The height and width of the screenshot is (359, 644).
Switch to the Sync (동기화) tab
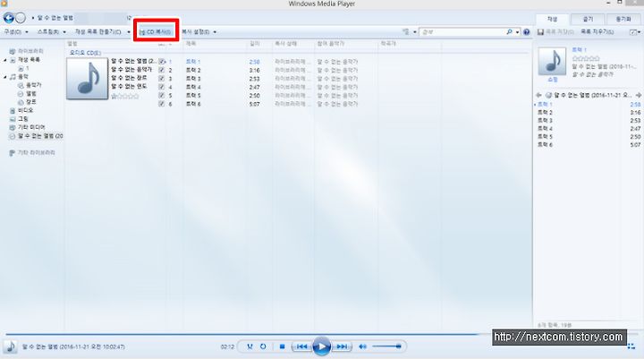click(x=623, y=20)
